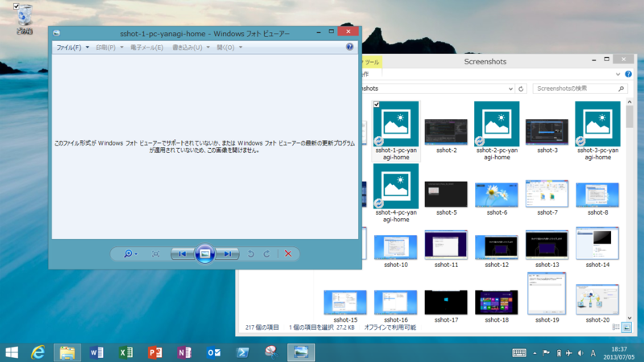Select the sshot-2-pc-yanagi-home file
Viewport: 644px width, 362px height.
coord(497,131)
